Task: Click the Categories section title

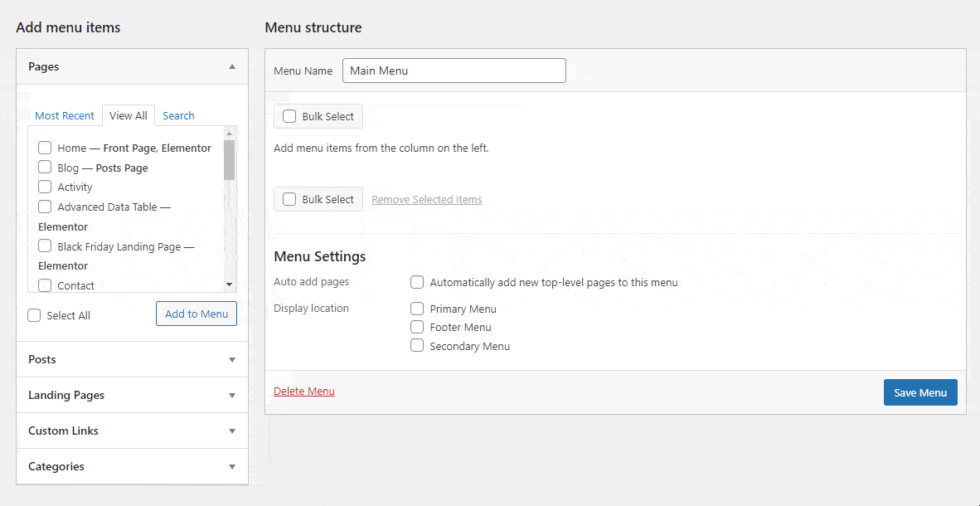Action: 56,466
